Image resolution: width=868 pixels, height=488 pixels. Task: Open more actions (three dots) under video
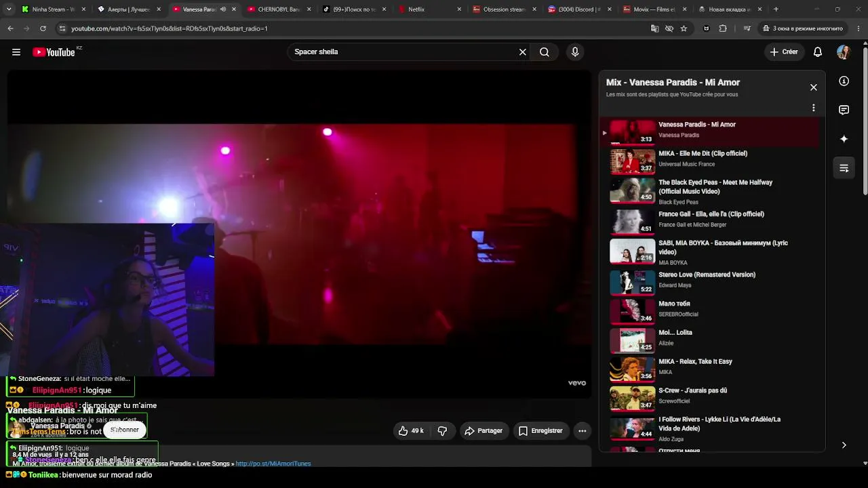click(582, 431)
